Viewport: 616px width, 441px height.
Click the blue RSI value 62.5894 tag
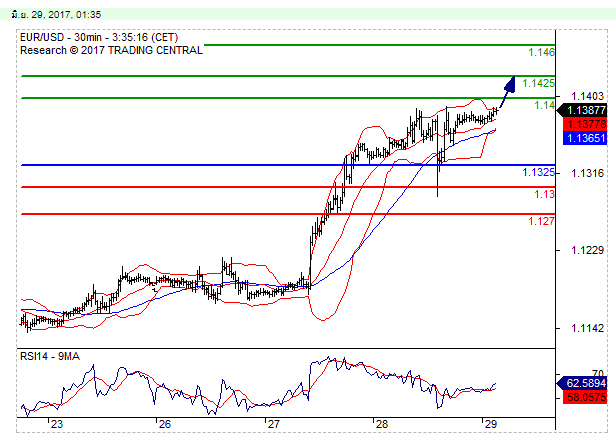tap(582, 383)
